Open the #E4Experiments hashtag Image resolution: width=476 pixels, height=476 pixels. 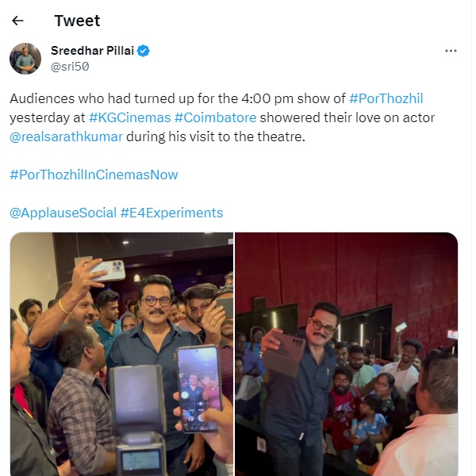[x=171, y=213]
